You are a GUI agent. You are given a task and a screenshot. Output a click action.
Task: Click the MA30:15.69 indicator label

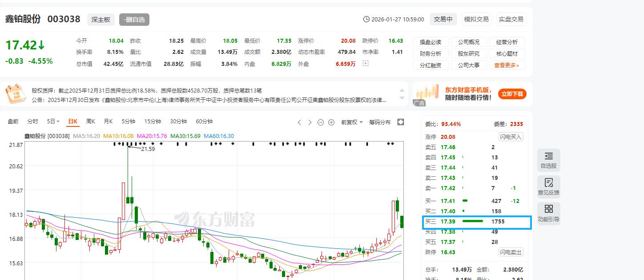tap(185, 136)
